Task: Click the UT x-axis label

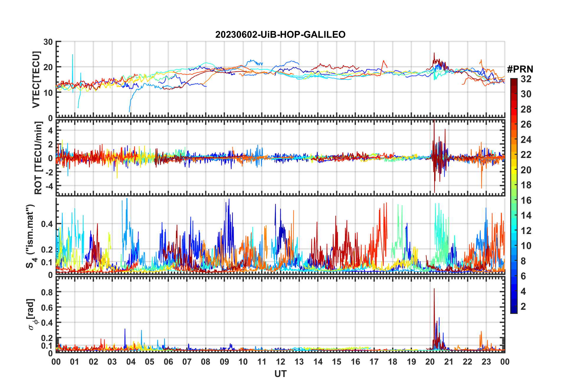Action: coord(280,374)
